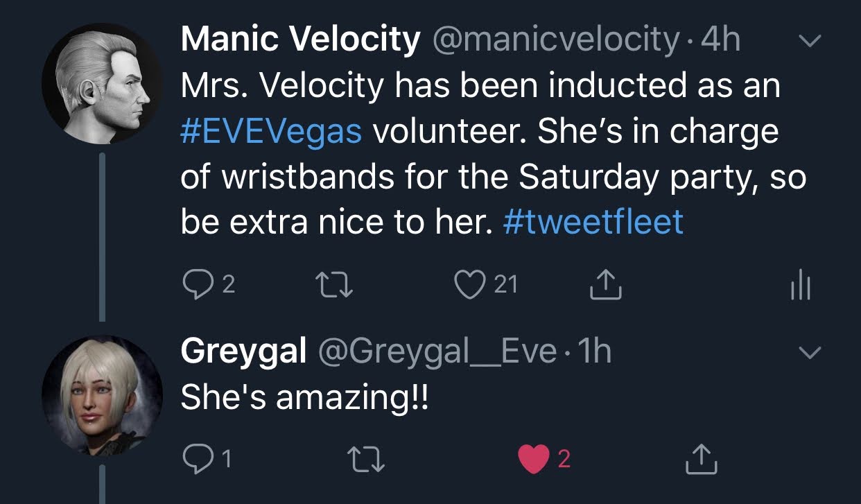Image resolution: width=861 pixels, height=504 pixels.
Task: View analytics for Manic Velocity's tweet
Action: point(800,286)
